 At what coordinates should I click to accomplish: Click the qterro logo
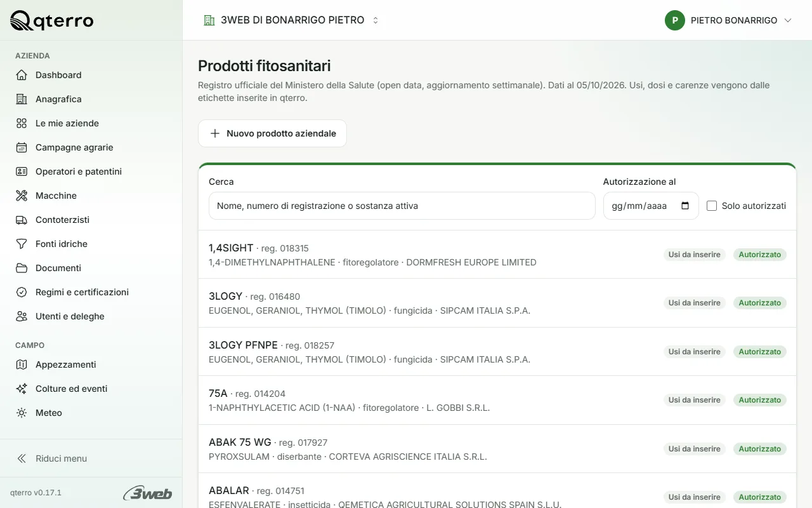click(x=52, y=20)
